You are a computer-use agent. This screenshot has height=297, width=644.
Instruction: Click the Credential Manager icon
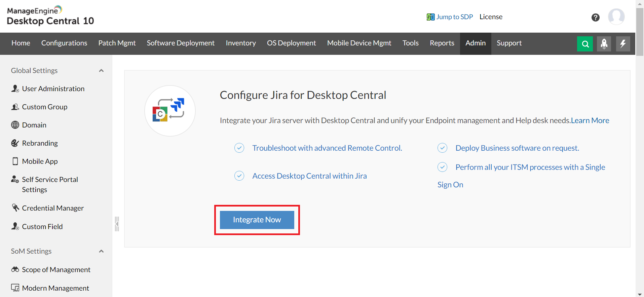pos(15,208)
